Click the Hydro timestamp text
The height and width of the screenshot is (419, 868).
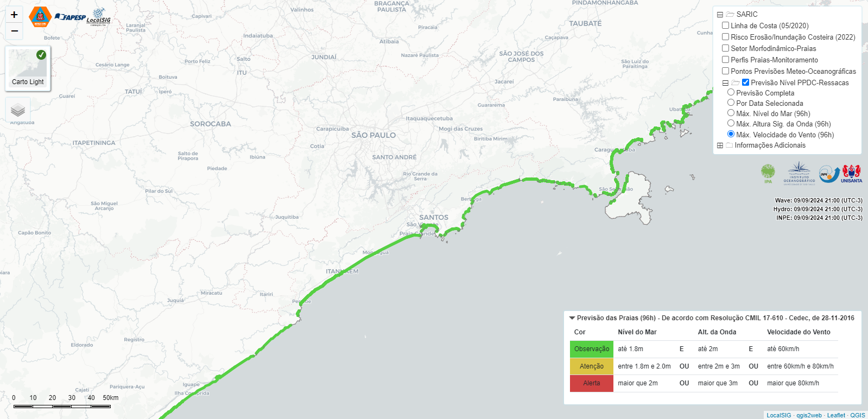click(x=818, y=209)
